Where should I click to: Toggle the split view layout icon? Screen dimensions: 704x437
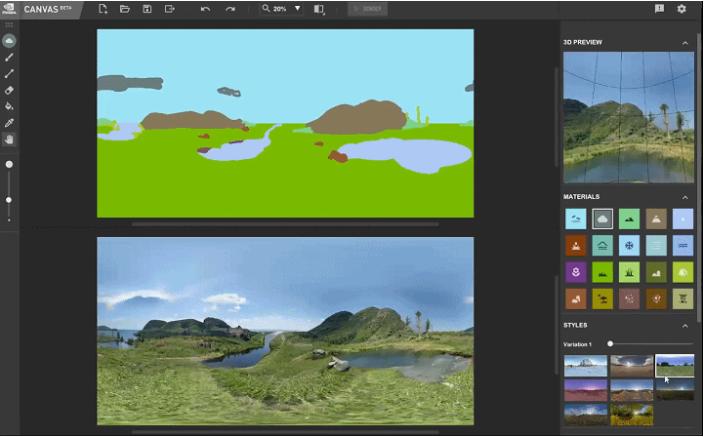point(319,9)
